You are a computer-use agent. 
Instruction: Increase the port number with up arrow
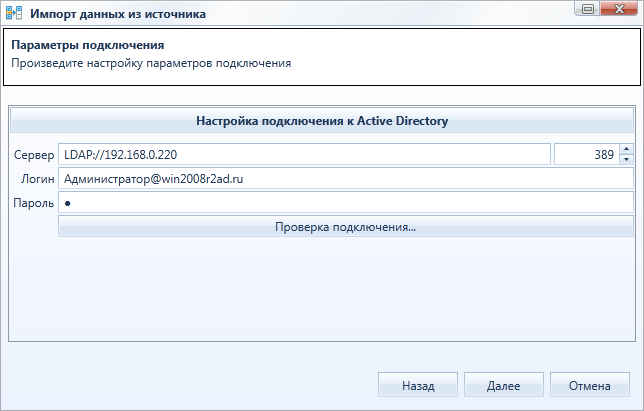[x=626, y=149]
